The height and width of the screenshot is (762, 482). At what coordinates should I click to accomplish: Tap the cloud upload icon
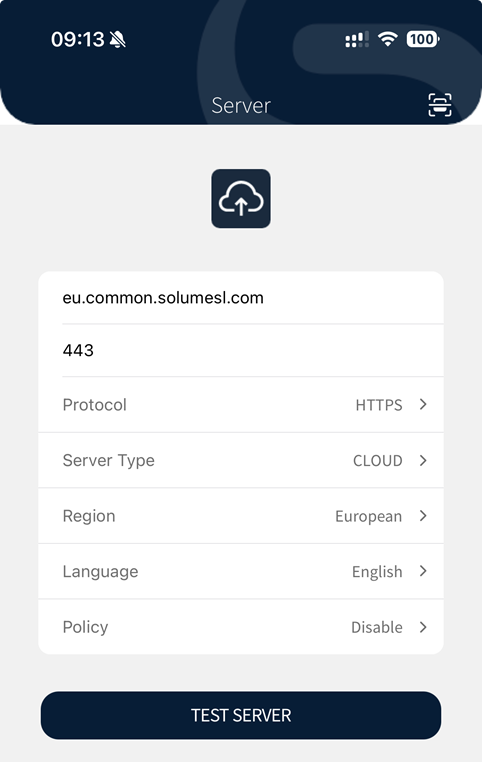(241, 198)
